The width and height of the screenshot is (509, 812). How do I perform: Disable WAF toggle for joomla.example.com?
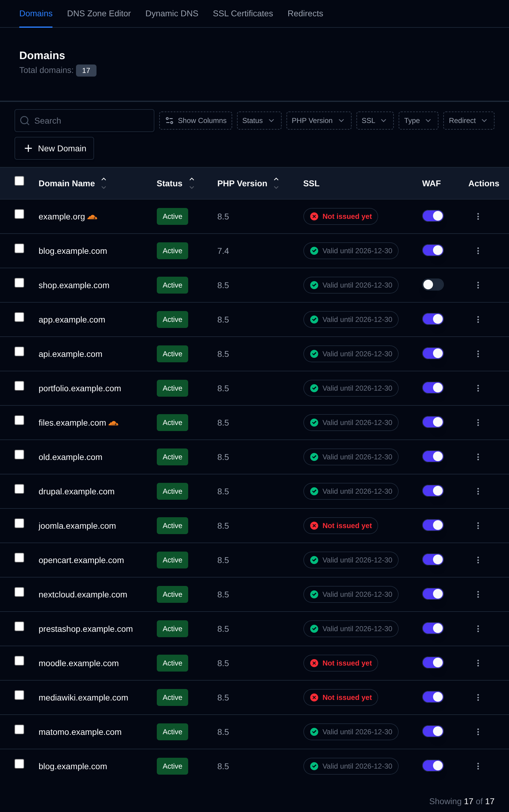(433, 525)
